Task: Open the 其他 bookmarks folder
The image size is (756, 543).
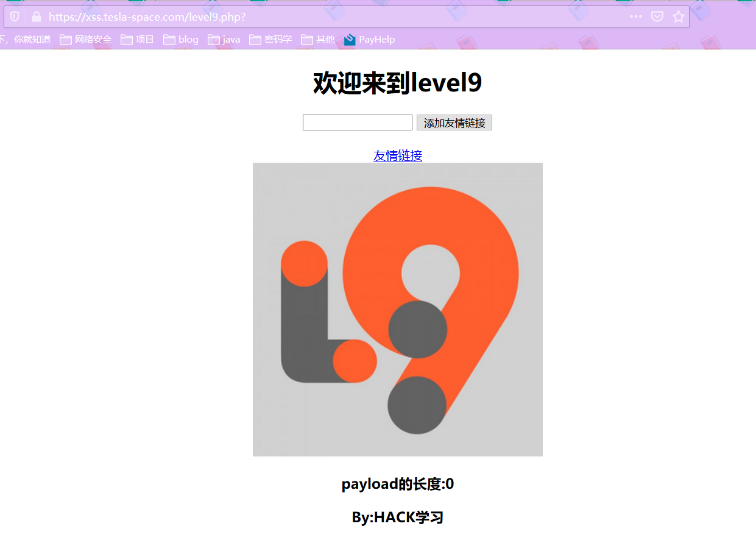Action: pos(318,40)
